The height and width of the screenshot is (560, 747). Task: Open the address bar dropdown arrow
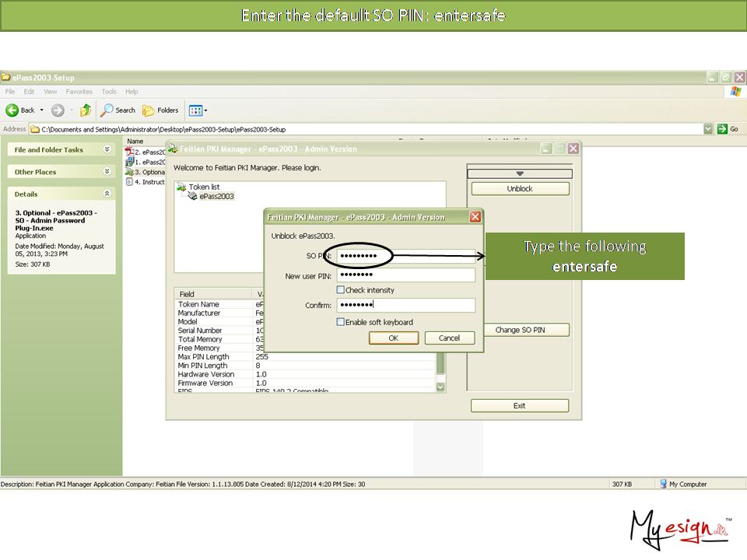click(708, 129)
